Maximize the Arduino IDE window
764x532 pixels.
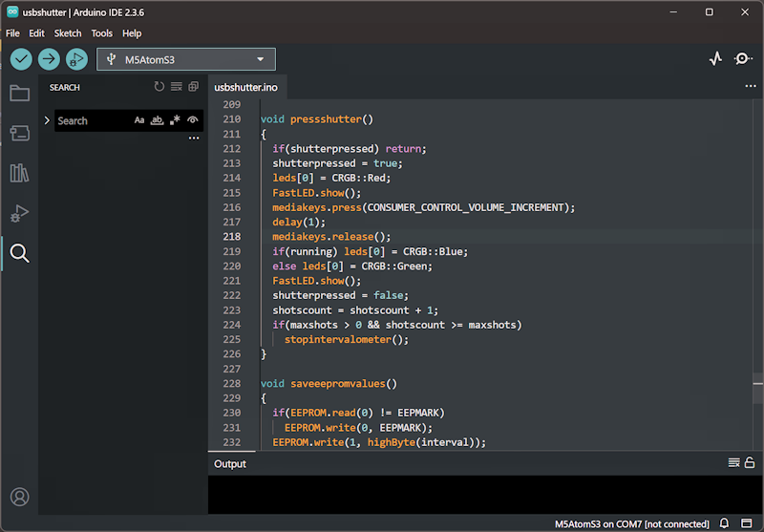click(710, 12)
